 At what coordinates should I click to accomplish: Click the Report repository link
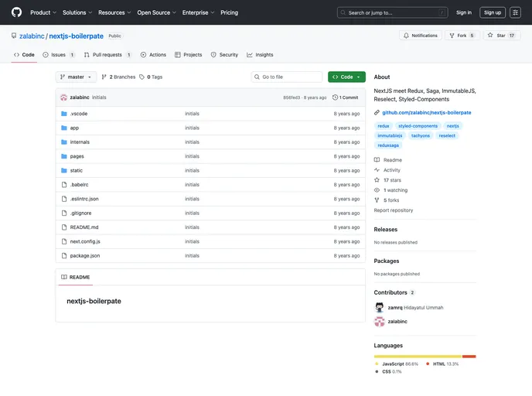click(x=394, y=210)
